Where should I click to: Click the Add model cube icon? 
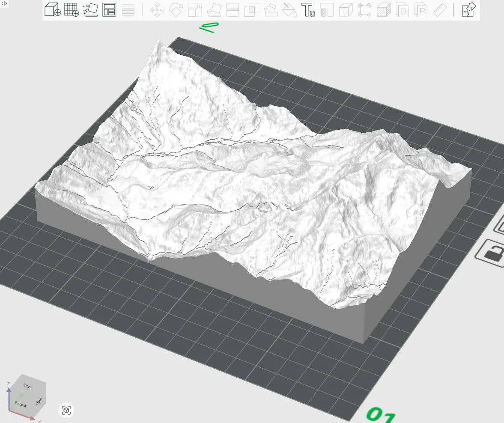point(53,10)
